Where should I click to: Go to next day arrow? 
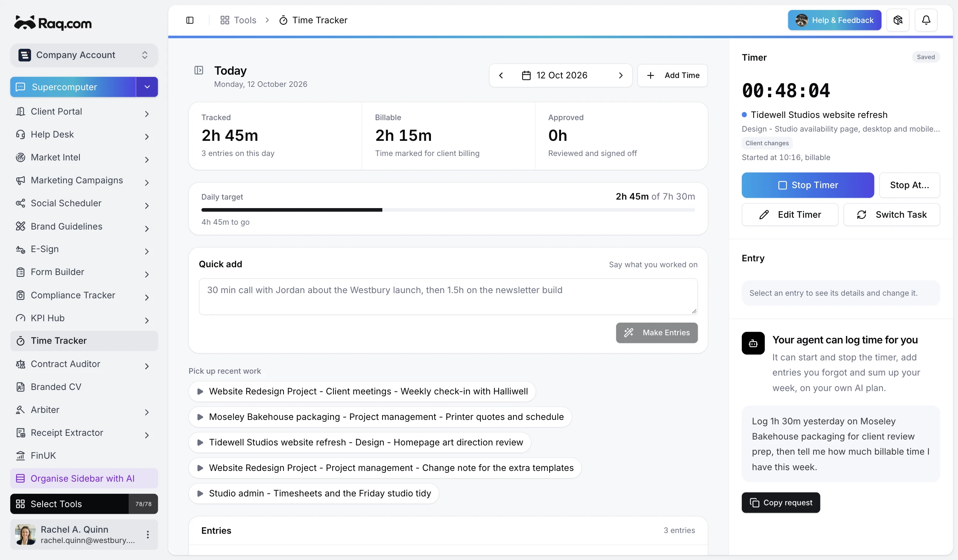621,75
